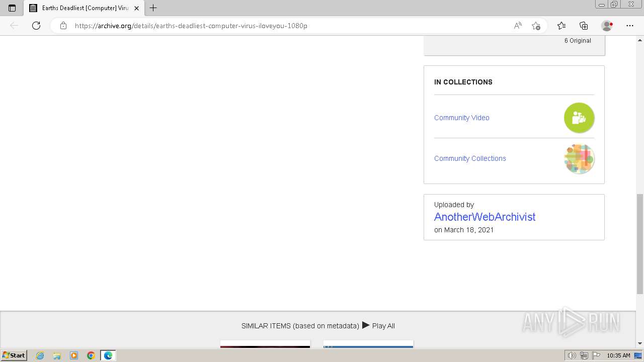644x362 pixels.
Task: Open the second similar item thumbnail
Action: point(368,344)
